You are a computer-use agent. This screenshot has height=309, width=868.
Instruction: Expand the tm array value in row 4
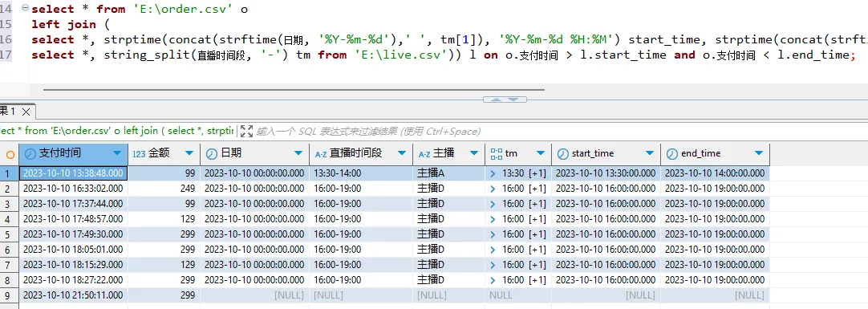(x=493, y=219)
